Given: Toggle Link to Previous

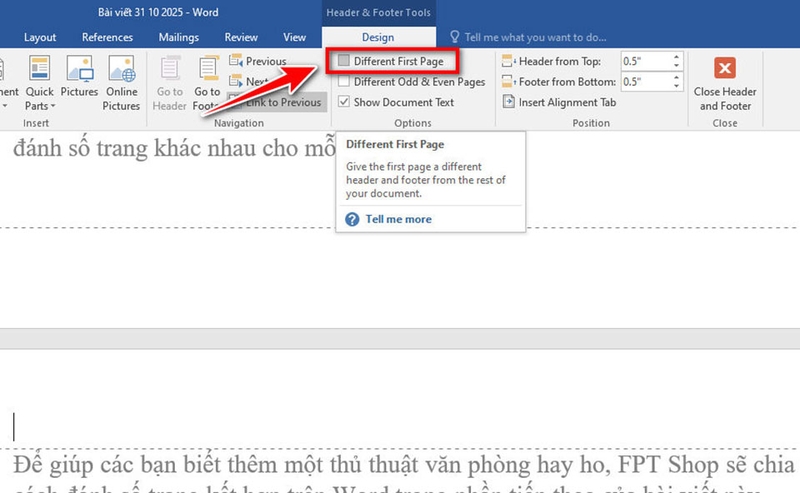Looking at the screenshot, I should tap(276, 102).
